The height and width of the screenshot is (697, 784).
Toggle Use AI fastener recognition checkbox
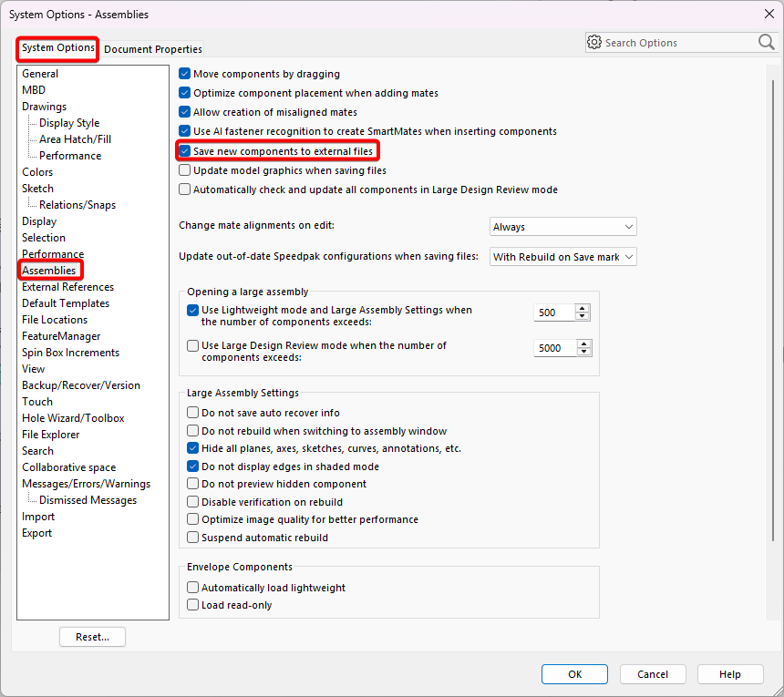184,131
